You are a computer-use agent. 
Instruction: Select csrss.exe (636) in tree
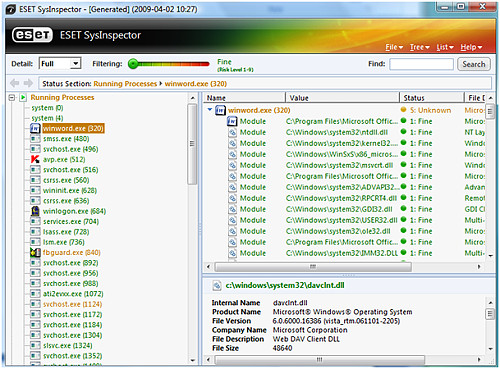[x=66, y=201]
